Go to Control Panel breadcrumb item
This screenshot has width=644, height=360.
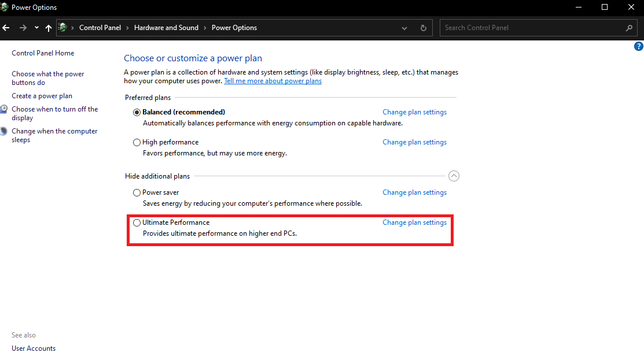pos(100,28)
